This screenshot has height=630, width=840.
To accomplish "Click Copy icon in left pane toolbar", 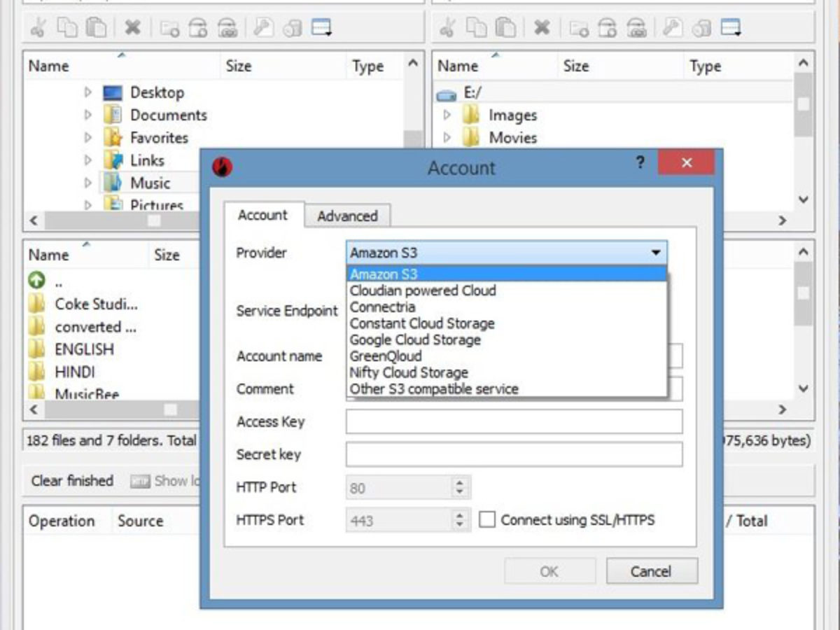I will click(67, 27).
